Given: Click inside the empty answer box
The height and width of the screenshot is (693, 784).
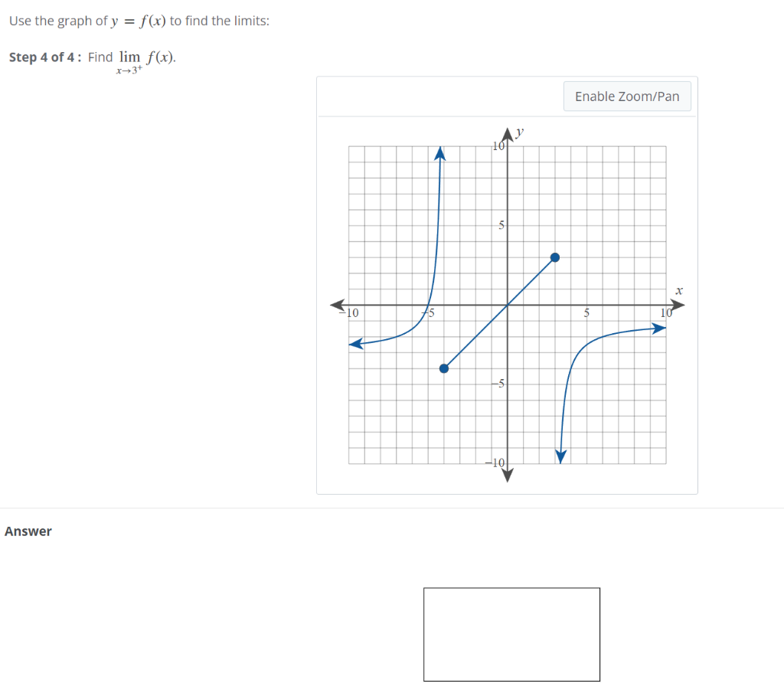Looking at the screenshot, I should point(511,634).
